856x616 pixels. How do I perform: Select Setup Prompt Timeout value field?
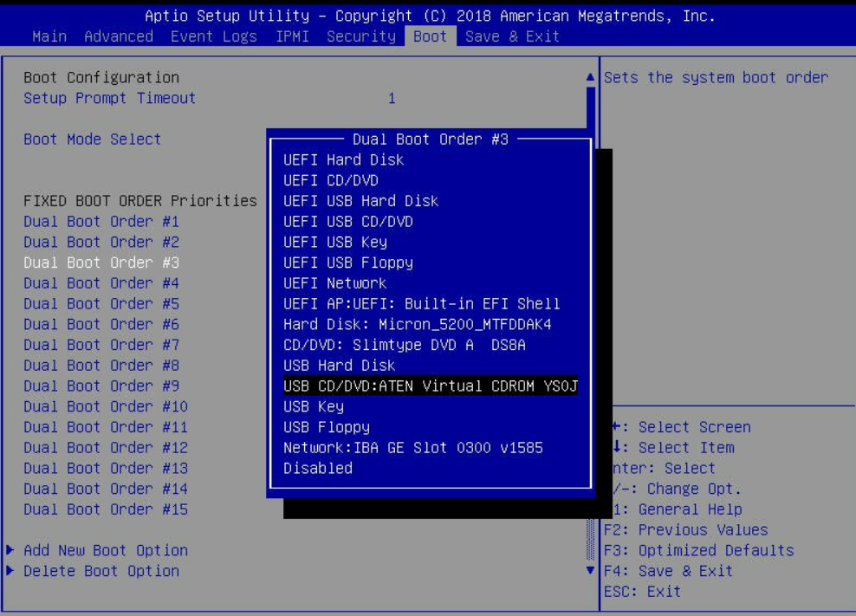point(392,98)
